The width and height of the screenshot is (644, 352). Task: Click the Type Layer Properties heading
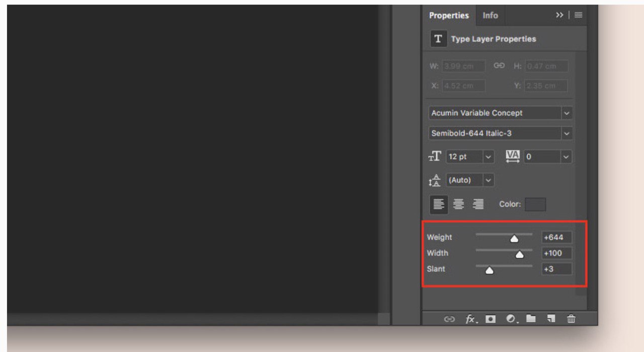(x=494, y=39)
